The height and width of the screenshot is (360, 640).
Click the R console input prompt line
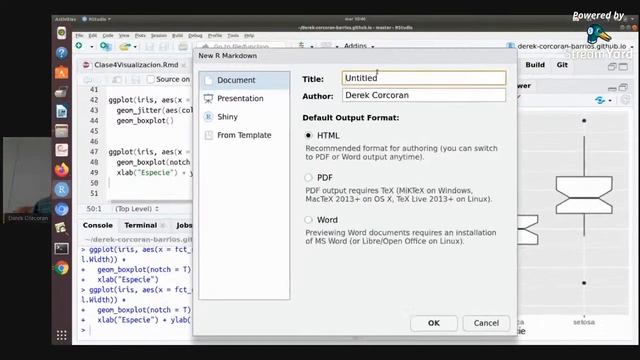pos(137,330)
